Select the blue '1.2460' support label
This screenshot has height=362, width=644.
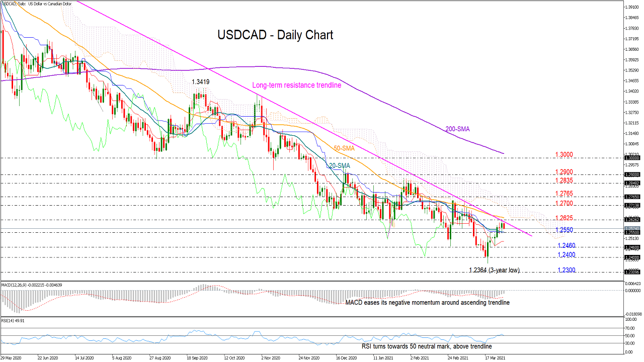[x=566, y=245]
